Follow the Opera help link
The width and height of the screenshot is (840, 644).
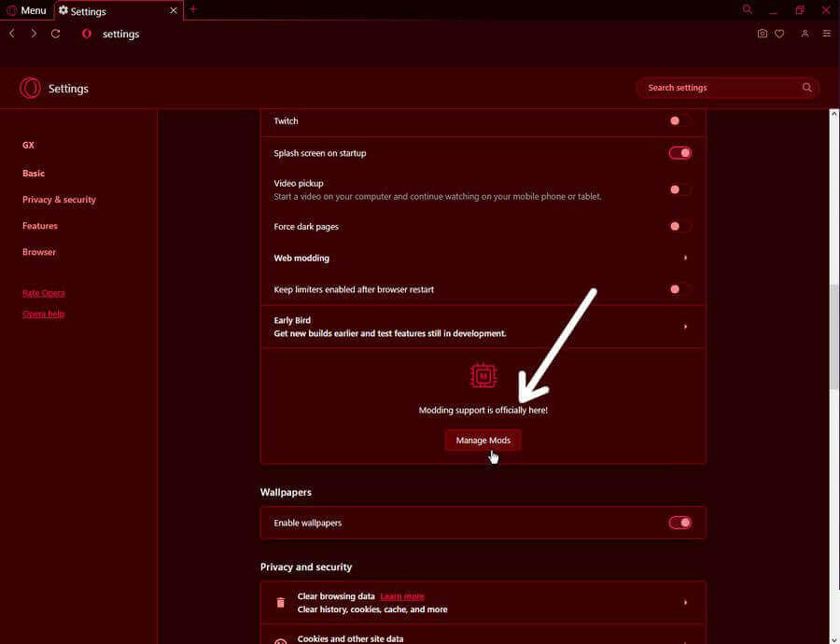coord(43,314)
